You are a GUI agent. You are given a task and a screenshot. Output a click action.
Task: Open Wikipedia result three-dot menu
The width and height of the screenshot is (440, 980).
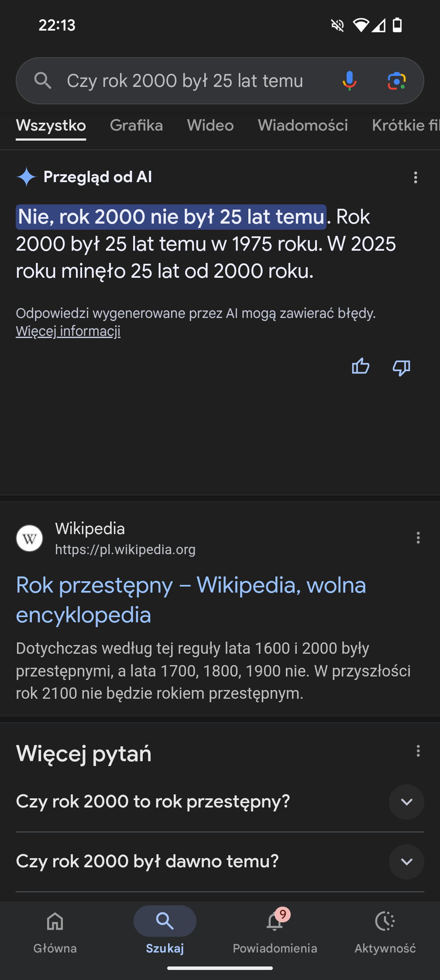(418, 538)
